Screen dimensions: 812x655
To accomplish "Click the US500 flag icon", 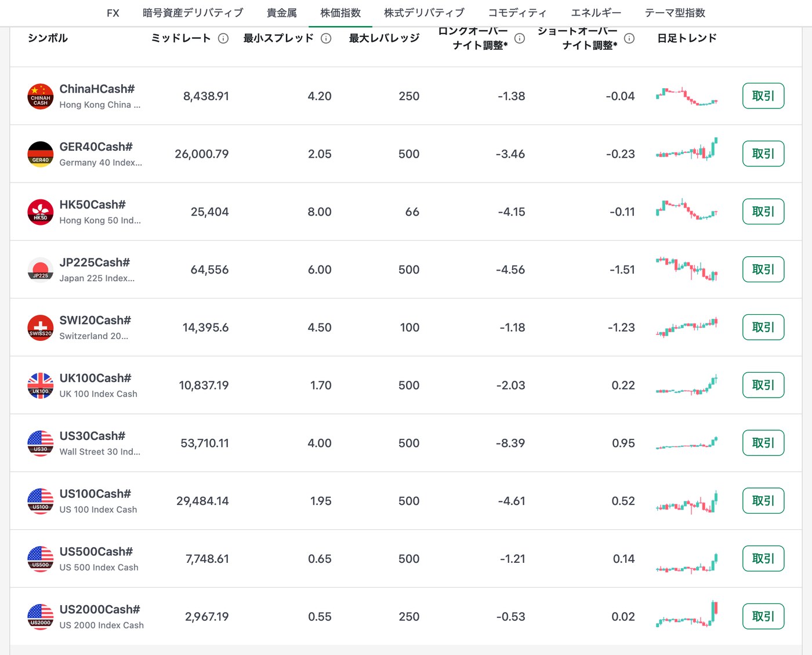I will [41, 559].
